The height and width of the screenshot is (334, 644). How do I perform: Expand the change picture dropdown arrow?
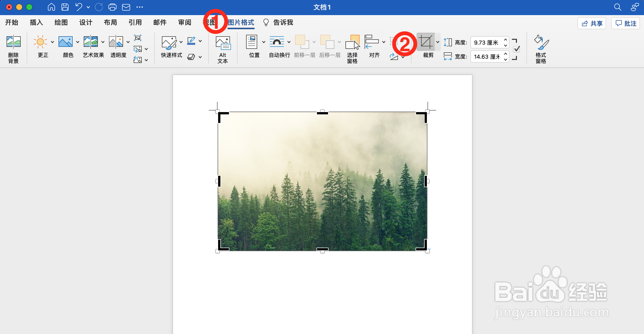click(146, 49)
